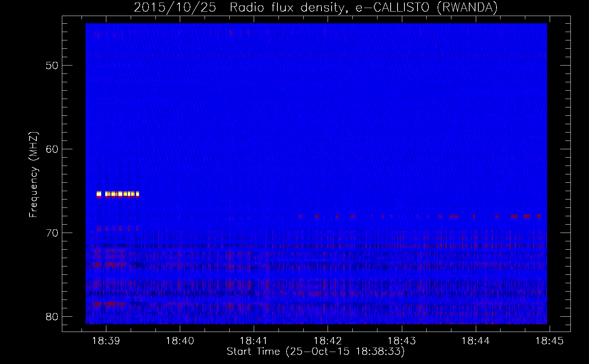Click the 18:42 time tick label
Screen dimensions: 589x364
pos(328,341)
